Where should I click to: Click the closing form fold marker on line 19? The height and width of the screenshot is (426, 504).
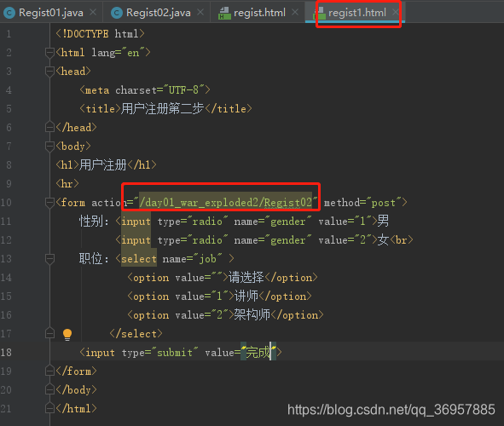coord(49,371)
